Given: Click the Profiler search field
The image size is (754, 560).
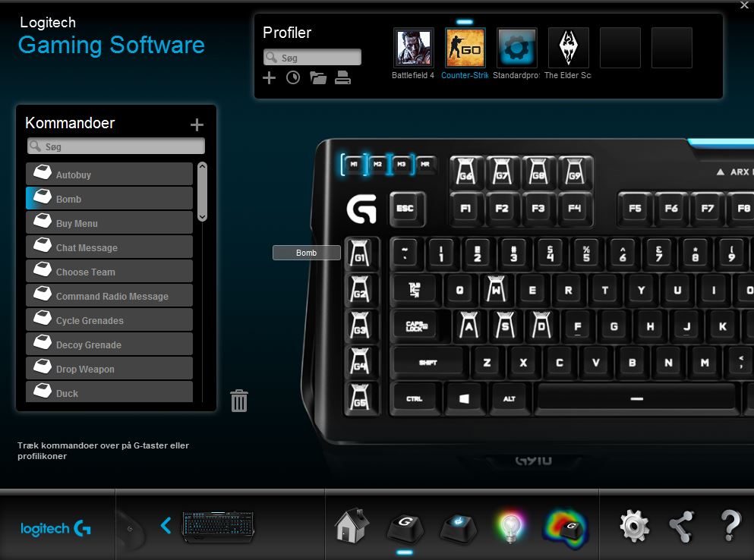Looking at the screenshot, I should click(312, 57).
